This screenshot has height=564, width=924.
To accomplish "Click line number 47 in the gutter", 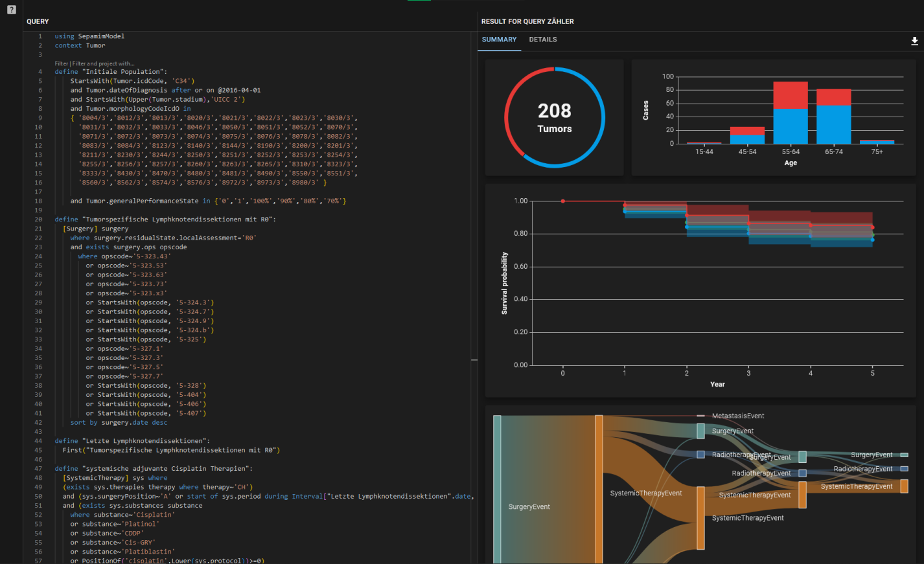I will 38,468.
